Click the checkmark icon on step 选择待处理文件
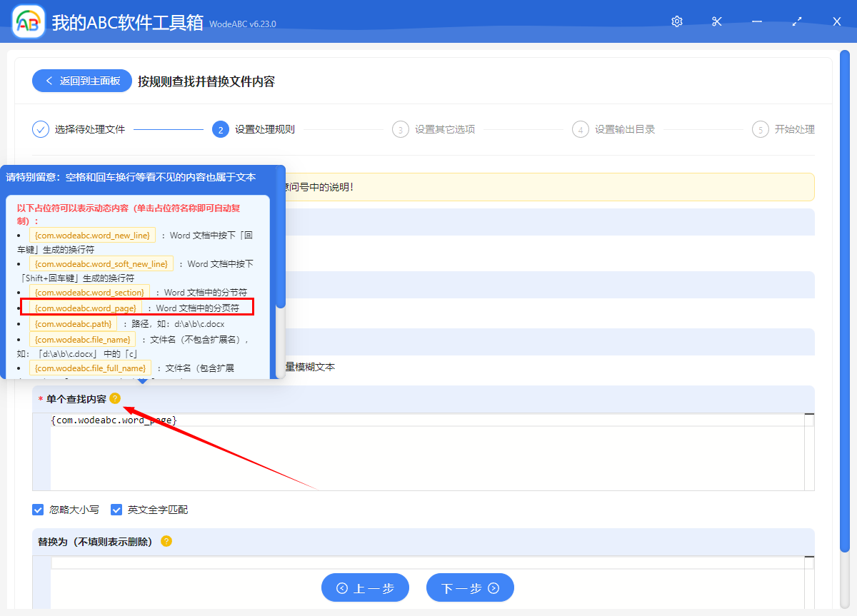The height and width of the screenshot is (616, 857). pos(40,129)
